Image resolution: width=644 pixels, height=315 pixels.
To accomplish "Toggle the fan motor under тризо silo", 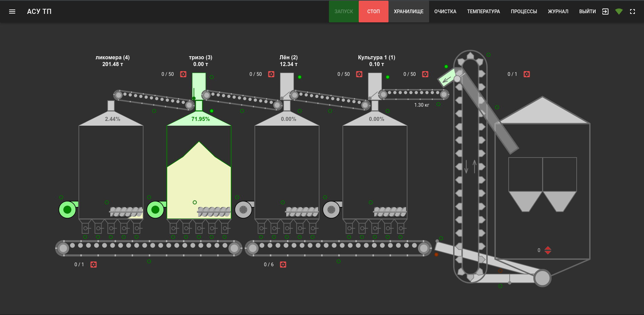I will point(155,210).
